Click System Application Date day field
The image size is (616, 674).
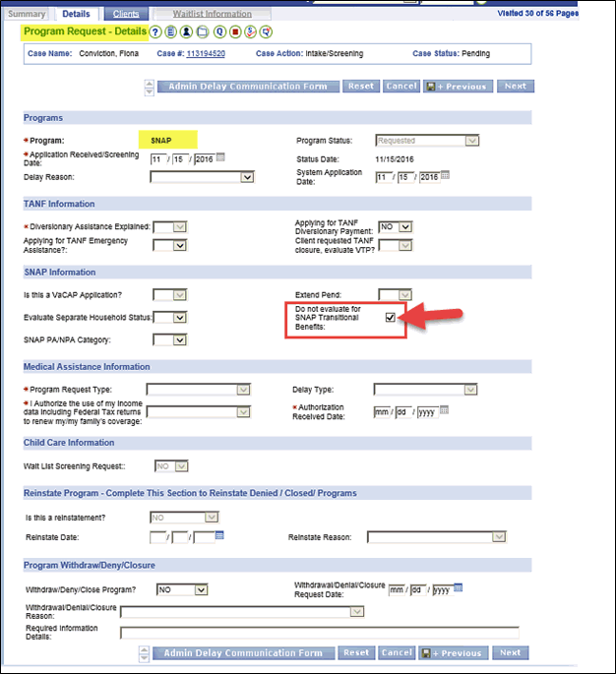click(x=405, y=177)
